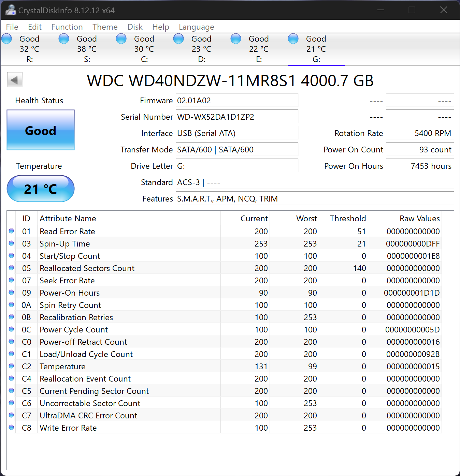Screen dimensions: 460x476
Task: Click indicator beside Temperature attribute C2
Action: (11, 366)
